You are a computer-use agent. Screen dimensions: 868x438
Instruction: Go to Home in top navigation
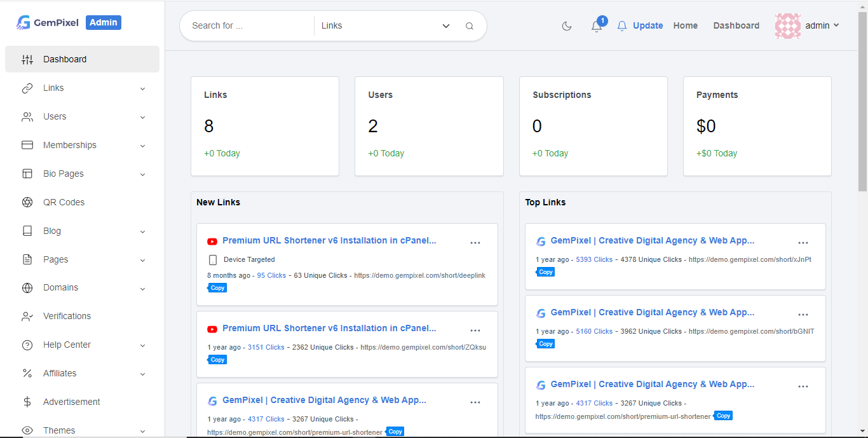(685, 25)
